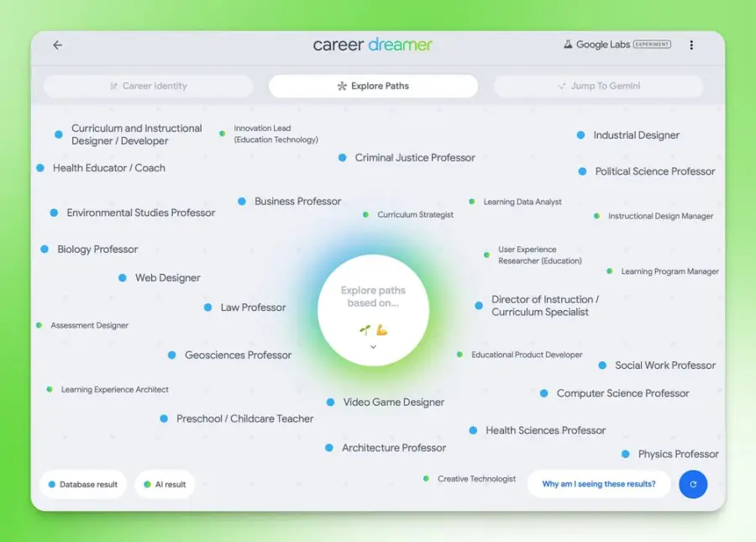
Task: Open Creative Technologist
Action: [x=470, y=479]
